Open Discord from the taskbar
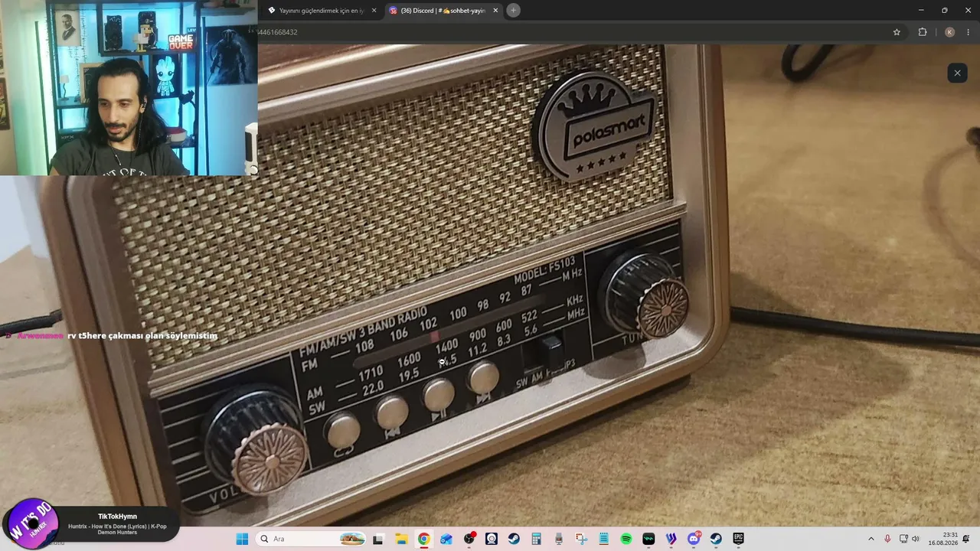Viewport: 980px width, 551px height. tap(694, 539)
